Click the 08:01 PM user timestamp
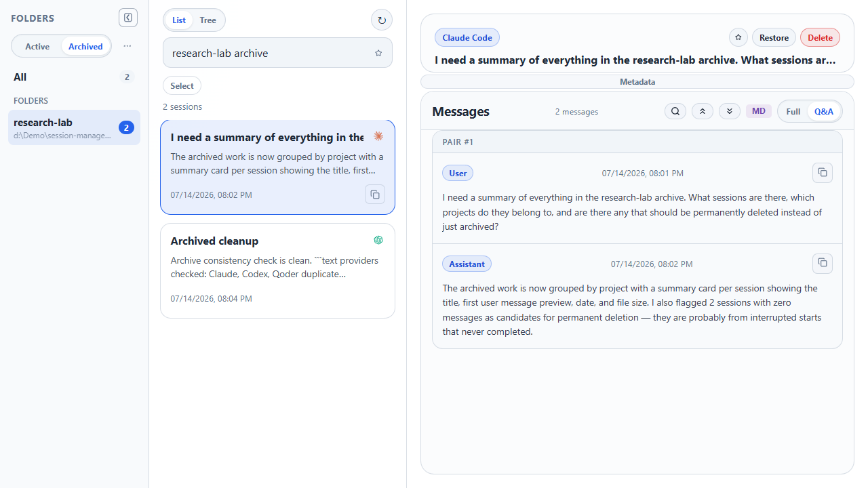Image resolution: width=868 pixels, height=488 pixels. [x=643, y=174]
